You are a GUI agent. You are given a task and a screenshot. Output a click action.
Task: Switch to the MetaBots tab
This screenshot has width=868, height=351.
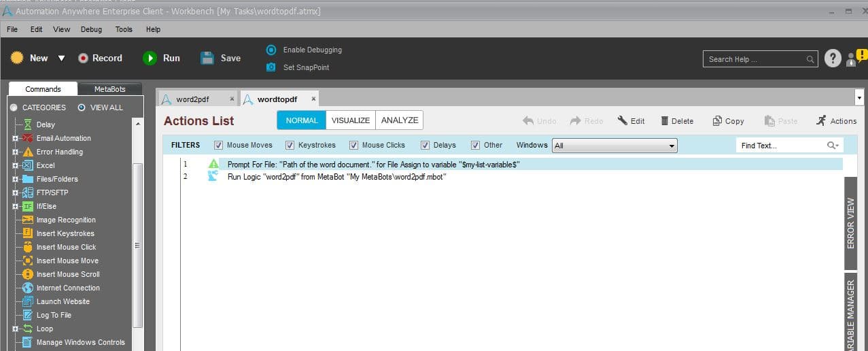tap(109, 89)
